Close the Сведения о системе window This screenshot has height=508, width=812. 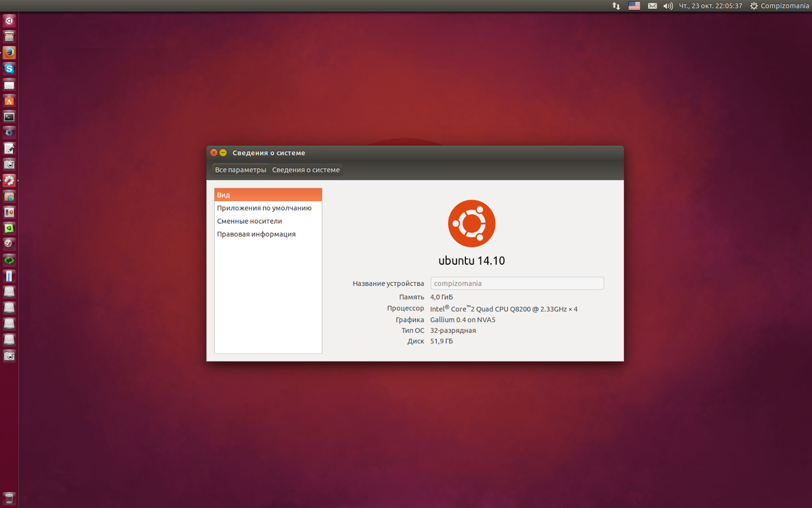tap(214, 153)
